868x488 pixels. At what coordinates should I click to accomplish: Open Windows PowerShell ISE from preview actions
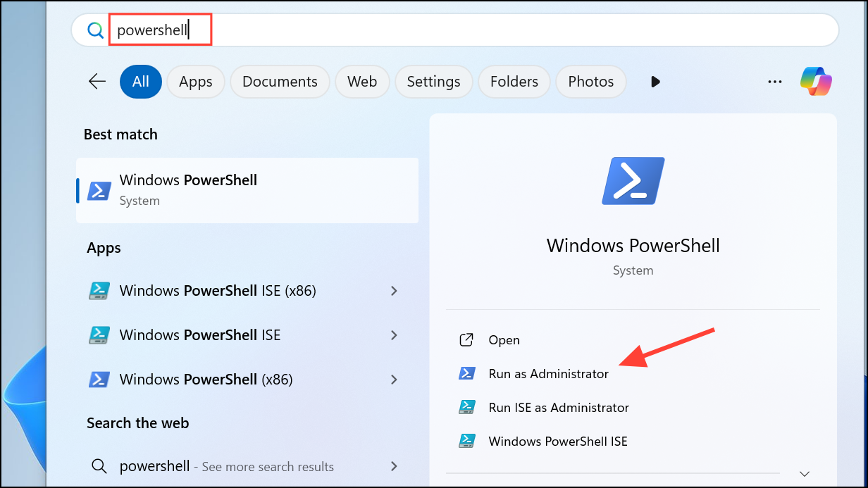pos(558,442)
